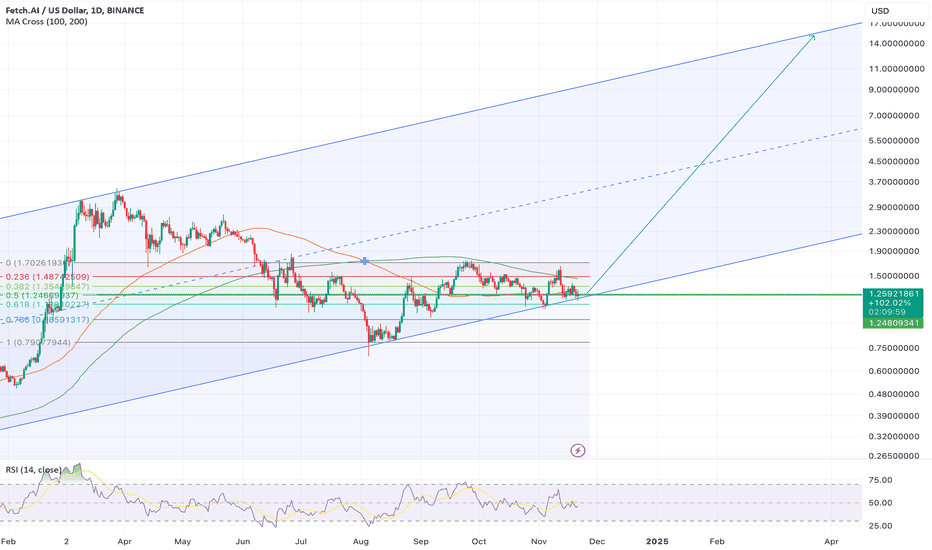Click the Aug label on time axis
932x550 pixels.
[x=361, y=542]
